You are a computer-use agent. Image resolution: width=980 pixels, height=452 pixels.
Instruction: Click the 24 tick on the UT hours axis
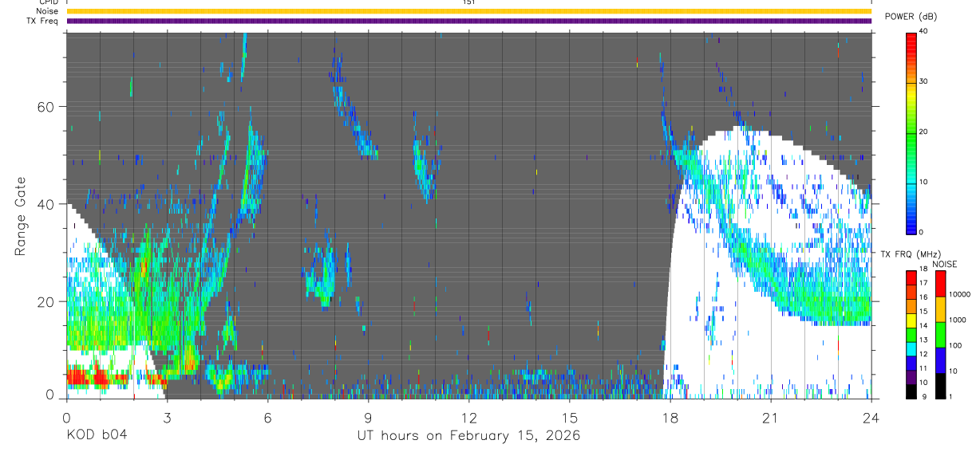[x=871, y=417]
